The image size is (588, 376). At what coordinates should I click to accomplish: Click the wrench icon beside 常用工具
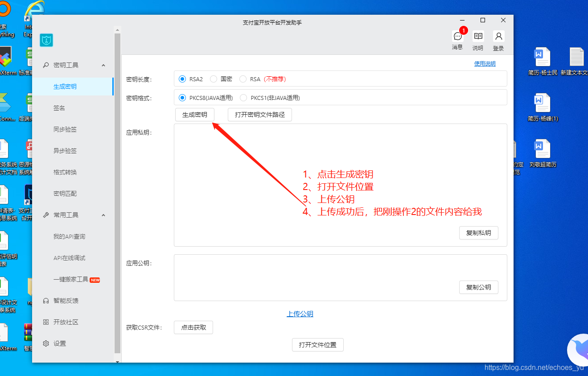[x=45, y=215]
